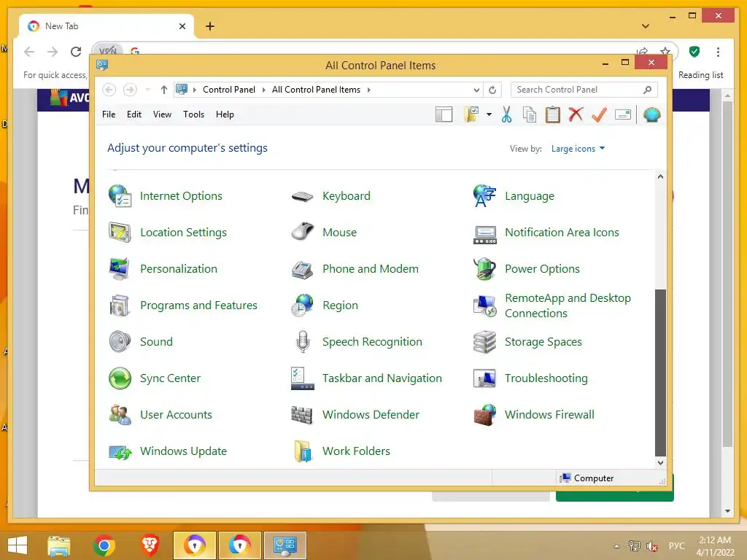Open Taskbar and Navigation icon
The height and width of the screenshot is (560, 747).
click(x=302, y=378)
